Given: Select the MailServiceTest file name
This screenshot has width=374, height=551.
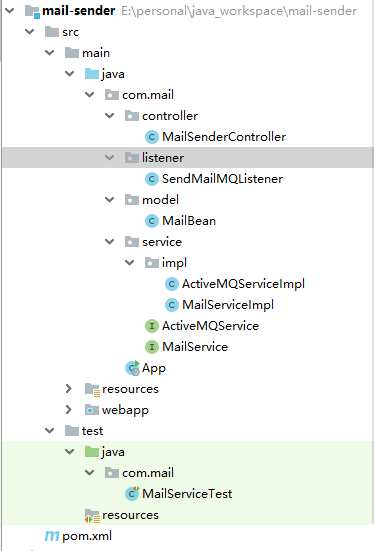Looking at the screenshot, I should pos(187,494).
